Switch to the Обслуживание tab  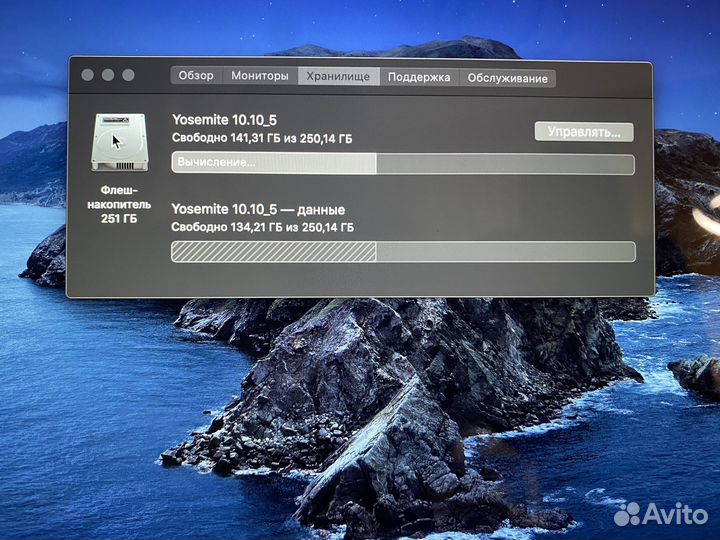coord(507,78)
